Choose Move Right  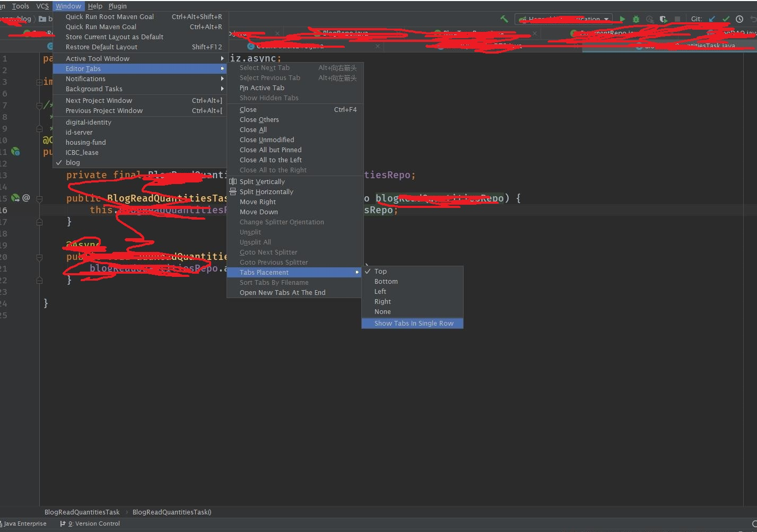tap(295, 202)
